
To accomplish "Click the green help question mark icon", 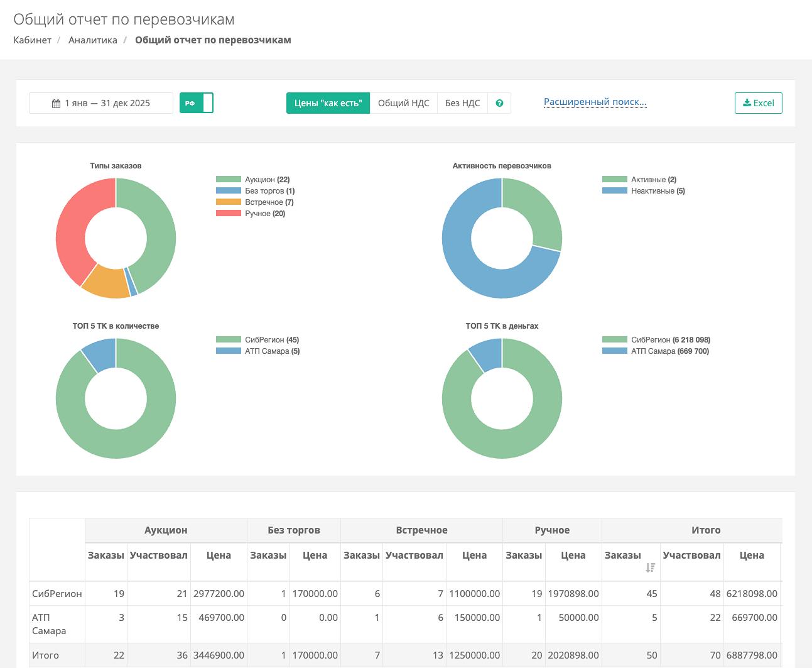I will pos(499,103).
